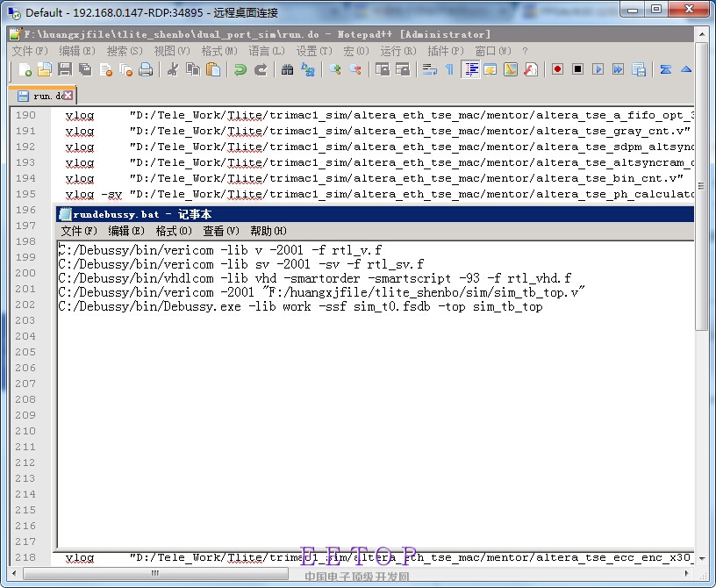
Task: Close the run.do tab with red X
Action: (x=68, y=95)
